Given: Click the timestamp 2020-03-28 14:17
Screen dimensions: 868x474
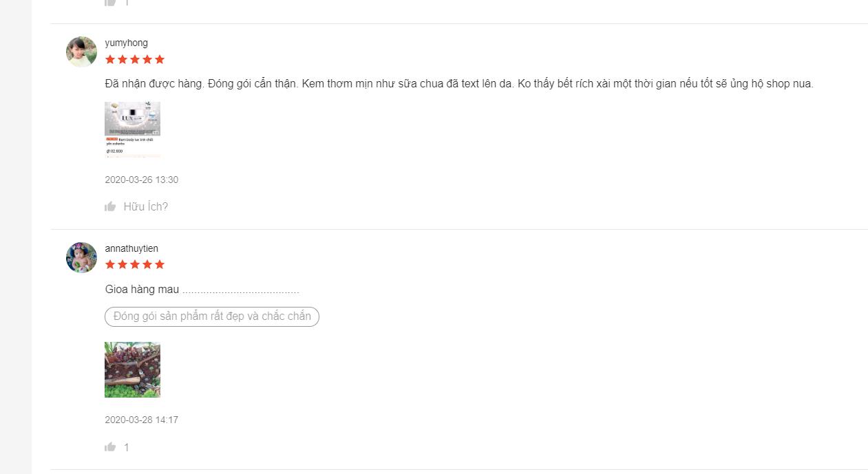Looking at the screenshot, I should coord(141,420).
